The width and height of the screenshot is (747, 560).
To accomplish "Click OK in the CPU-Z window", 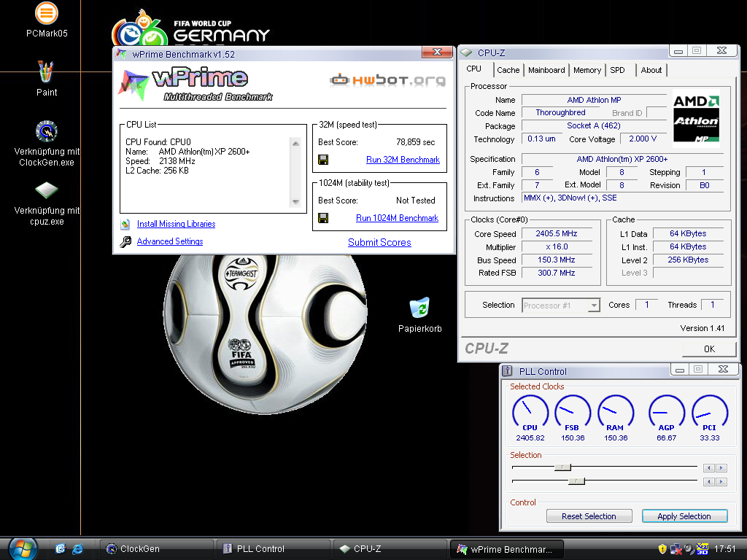I will click(x=709, y=349).
